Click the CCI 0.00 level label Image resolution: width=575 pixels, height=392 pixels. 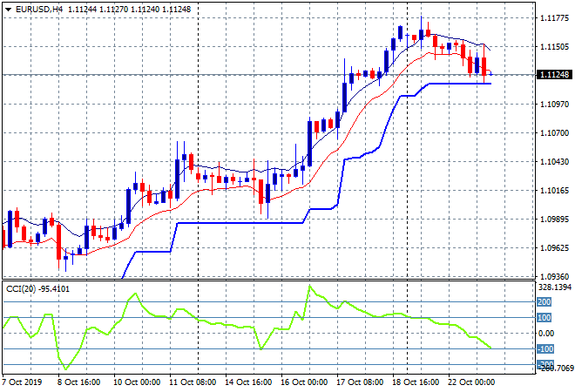click(546, 334)
